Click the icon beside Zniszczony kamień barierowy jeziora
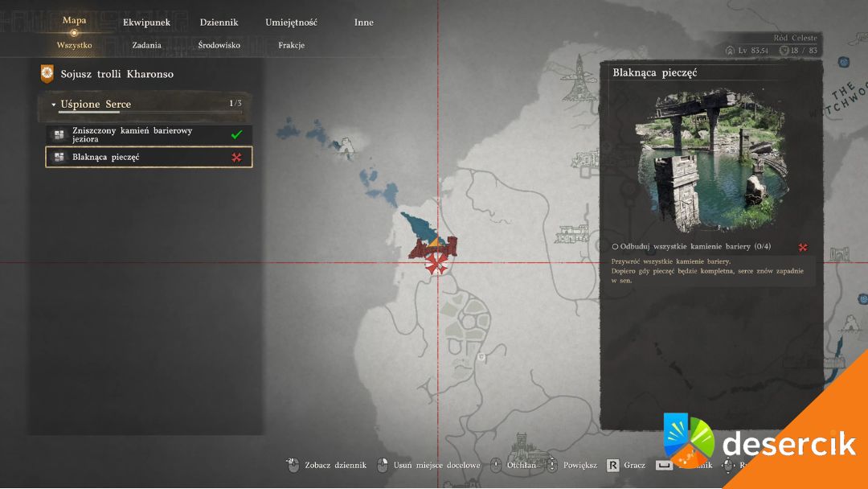The width and height of the screenshot is (868, 489). coord(59,135)
